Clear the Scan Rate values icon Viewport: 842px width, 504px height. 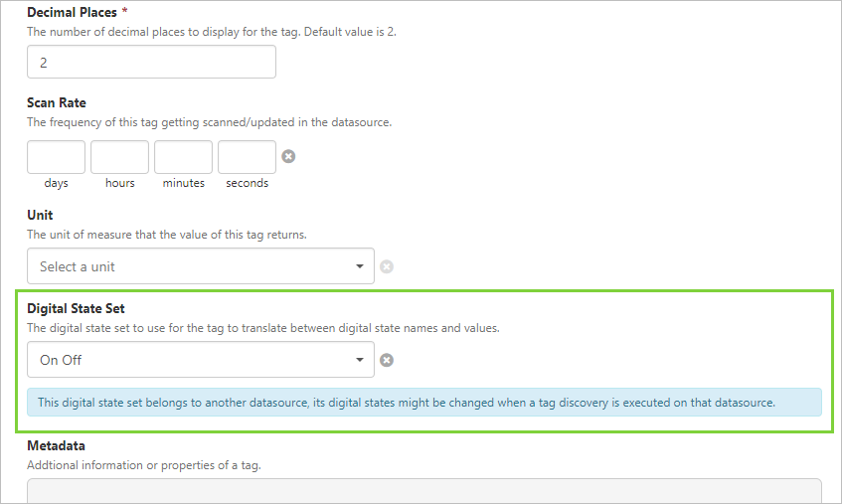pyautogui.click(x=288, y=156)
